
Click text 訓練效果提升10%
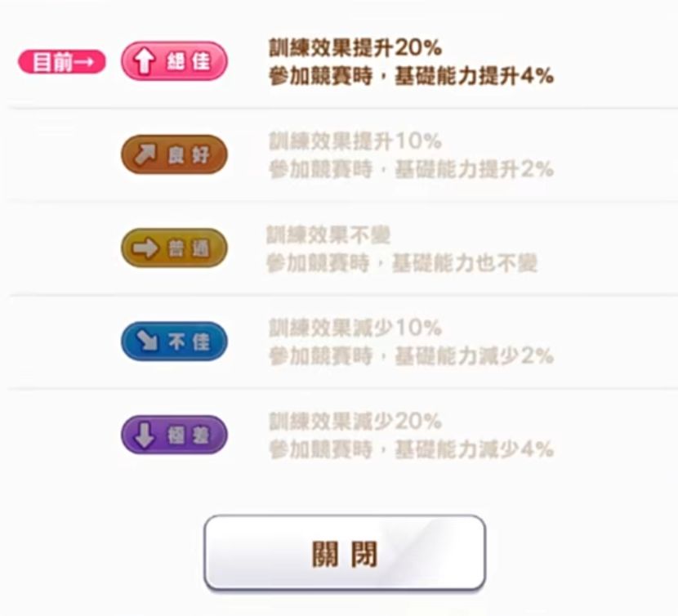click(x=355, y=141)
